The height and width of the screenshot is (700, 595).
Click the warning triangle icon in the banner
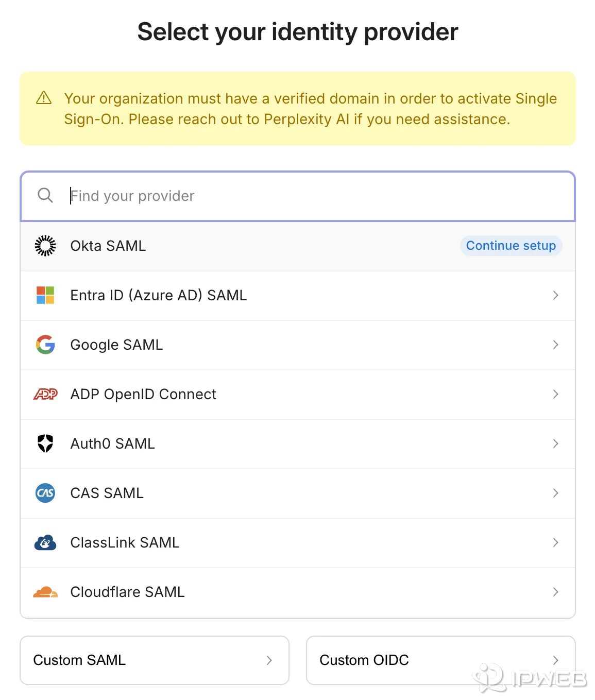pyautogui.click(x=44, y=97)
